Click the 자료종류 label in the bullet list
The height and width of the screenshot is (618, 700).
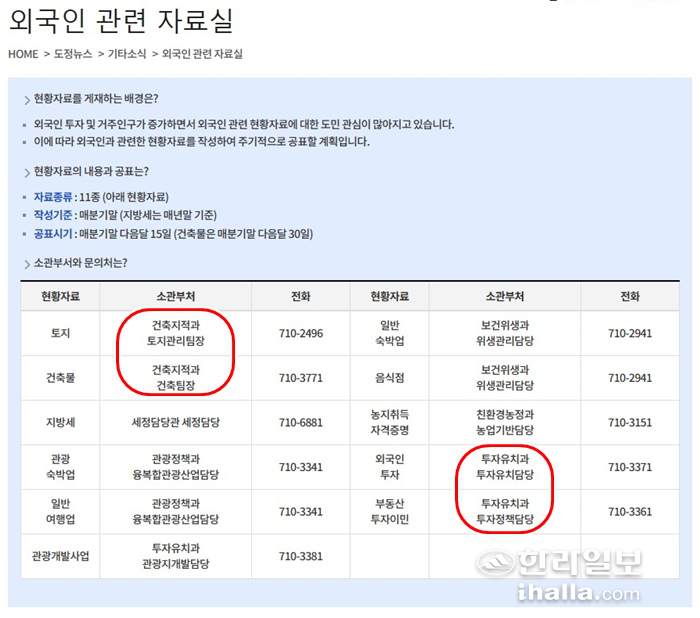(54, 197)
